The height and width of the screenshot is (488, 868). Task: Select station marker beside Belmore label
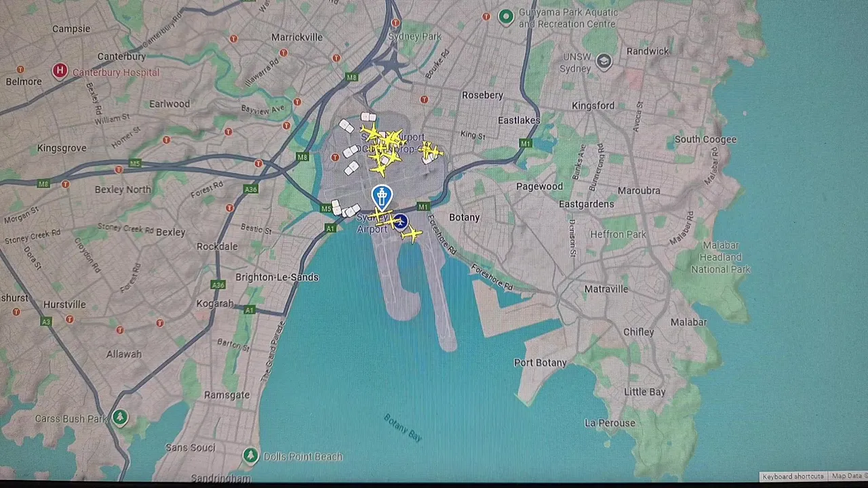point(20,69)
